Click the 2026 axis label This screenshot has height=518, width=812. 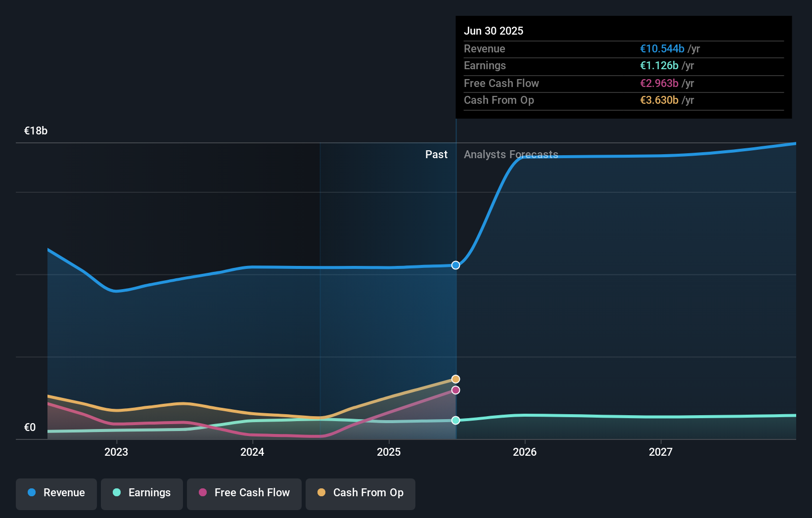[525, 451]
